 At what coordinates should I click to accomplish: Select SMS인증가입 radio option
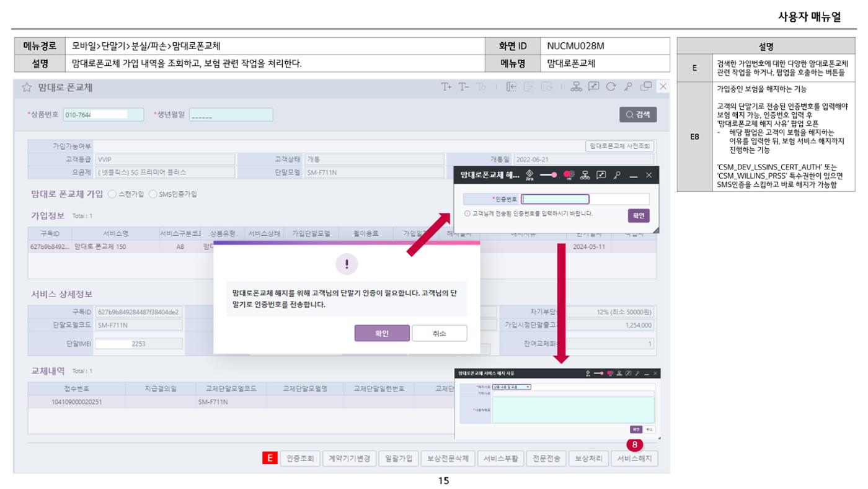click(153, 194)
